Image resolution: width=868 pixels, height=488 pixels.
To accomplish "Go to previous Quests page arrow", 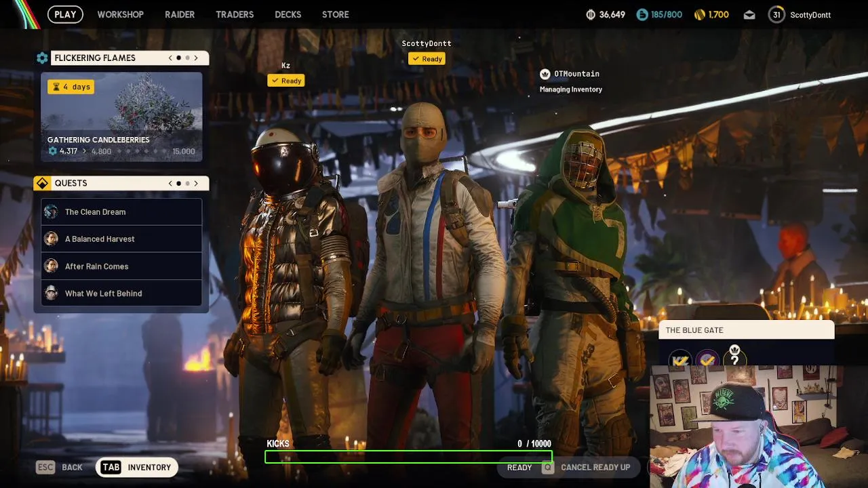I will 170,184.
